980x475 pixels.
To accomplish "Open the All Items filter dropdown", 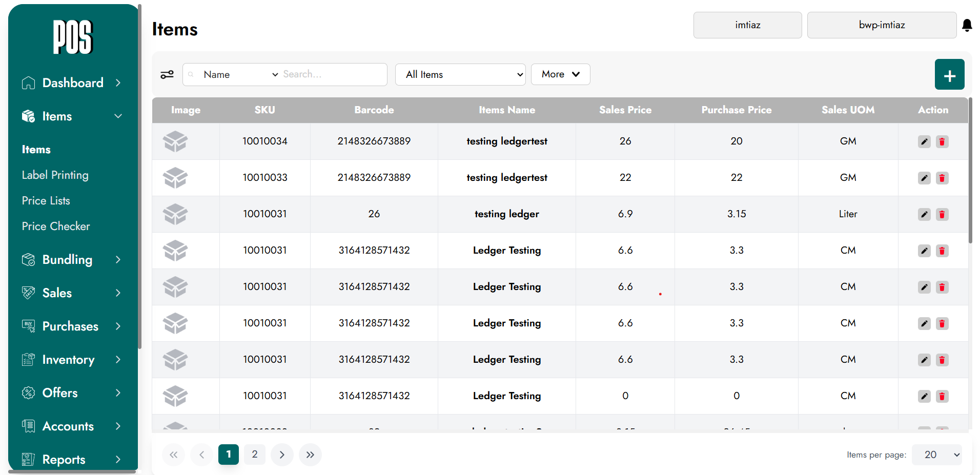I will [460, 75].
